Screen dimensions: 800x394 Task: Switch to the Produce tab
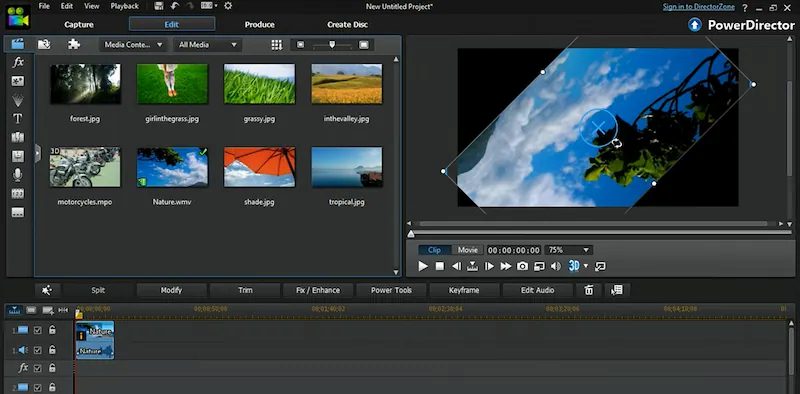click(260, 24)
